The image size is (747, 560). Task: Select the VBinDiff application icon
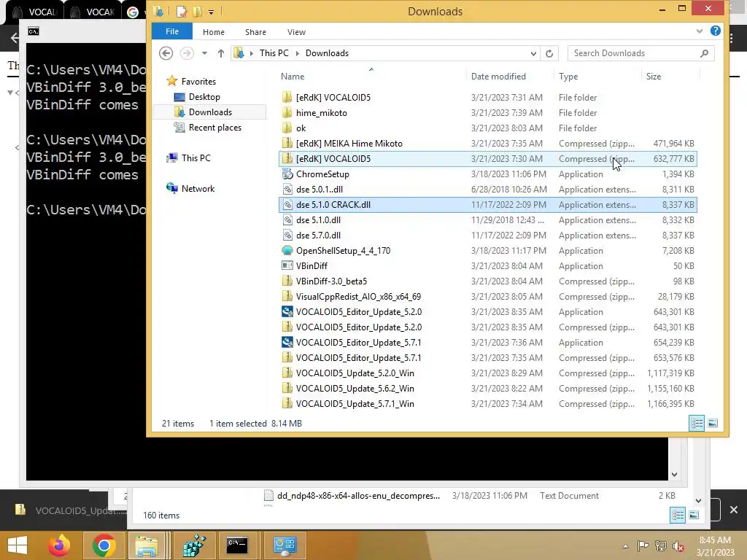click(x=287, y=265)
